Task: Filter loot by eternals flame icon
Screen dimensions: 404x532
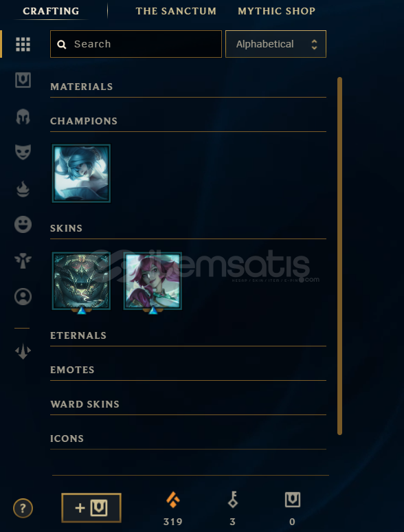Action: pos(23,189)
